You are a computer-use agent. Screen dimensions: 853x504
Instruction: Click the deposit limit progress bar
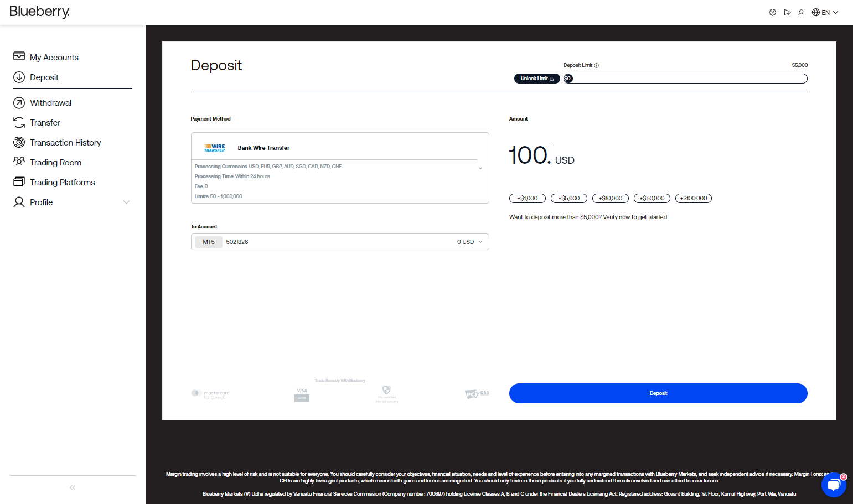[685, 79]
